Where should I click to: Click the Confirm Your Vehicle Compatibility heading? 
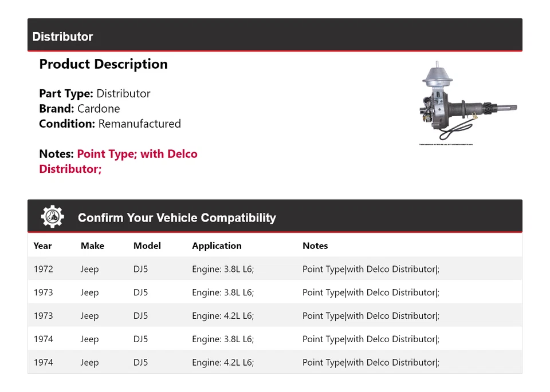coord(176,217)
